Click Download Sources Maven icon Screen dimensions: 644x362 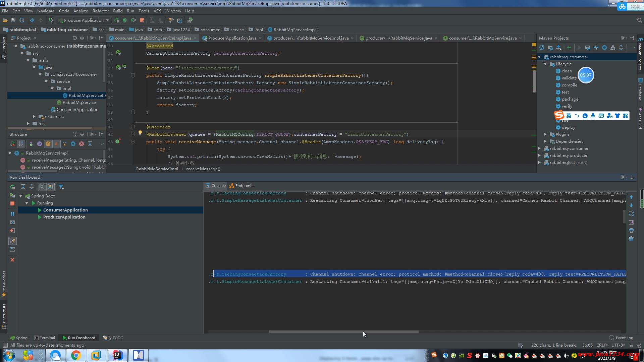point(558,48)
